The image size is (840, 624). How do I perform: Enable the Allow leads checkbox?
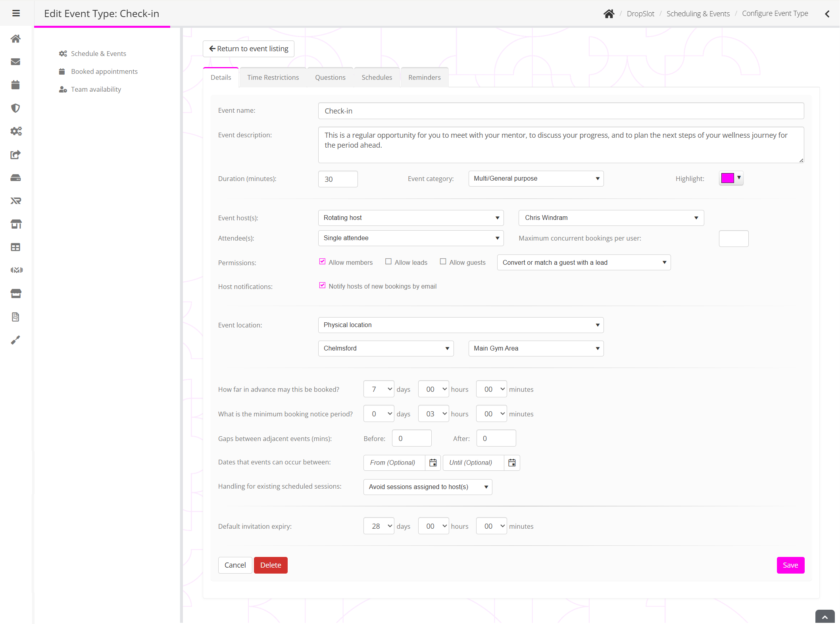[388, 262]
